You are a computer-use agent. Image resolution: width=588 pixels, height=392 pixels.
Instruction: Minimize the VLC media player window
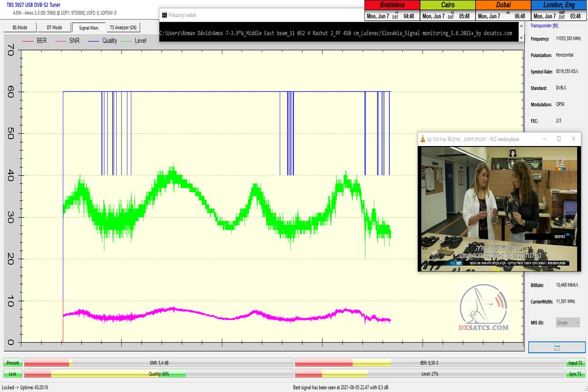pyautogui.click(x=544, y=139)
